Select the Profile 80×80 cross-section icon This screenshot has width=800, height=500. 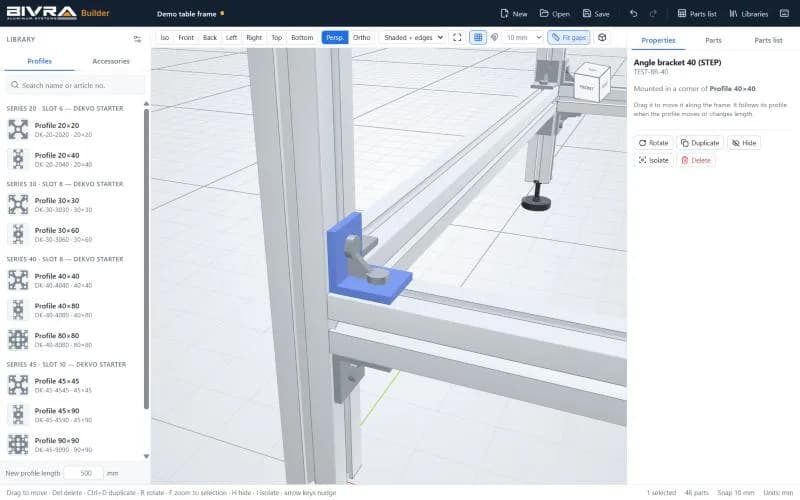pos(18,340)
